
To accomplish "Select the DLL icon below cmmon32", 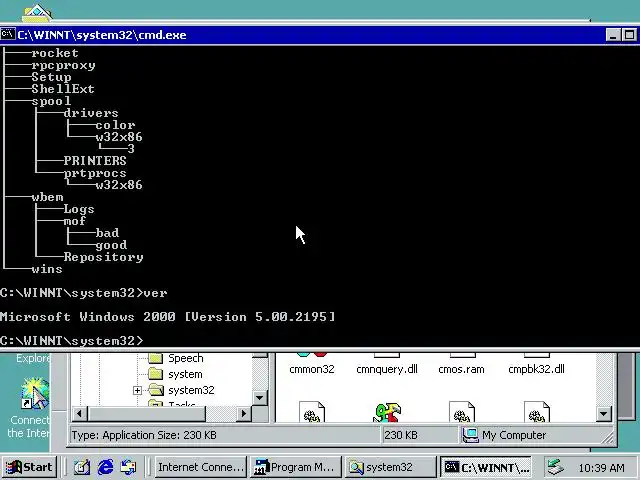I will 312,411.
